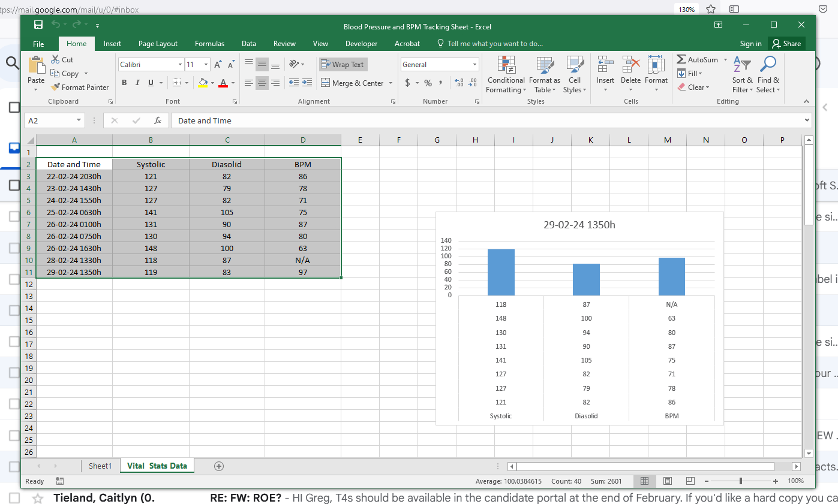Expand the formula bar chevron
The image size is (838, 504).
pyautogui.click(x=807, y=120)
